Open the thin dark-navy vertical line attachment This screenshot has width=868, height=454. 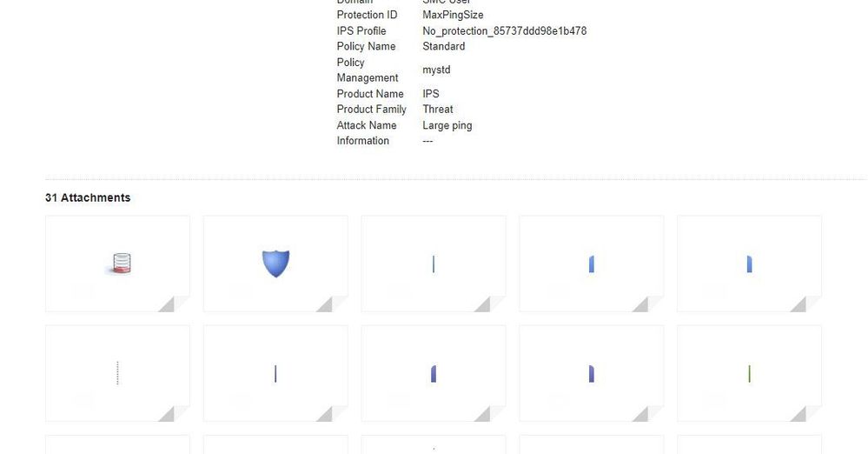tap(275, 374)
